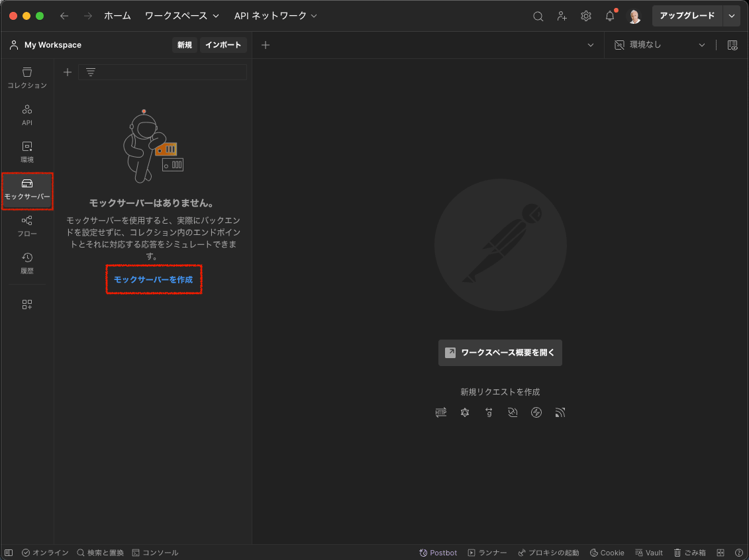
Task: Open ごみ箱 trash
Action: pyautogui.click(x=689, y=553)
